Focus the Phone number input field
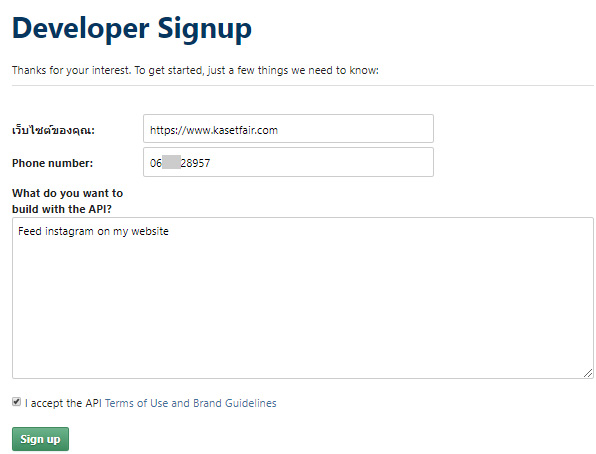596x454 pixels. click(288, 162)
